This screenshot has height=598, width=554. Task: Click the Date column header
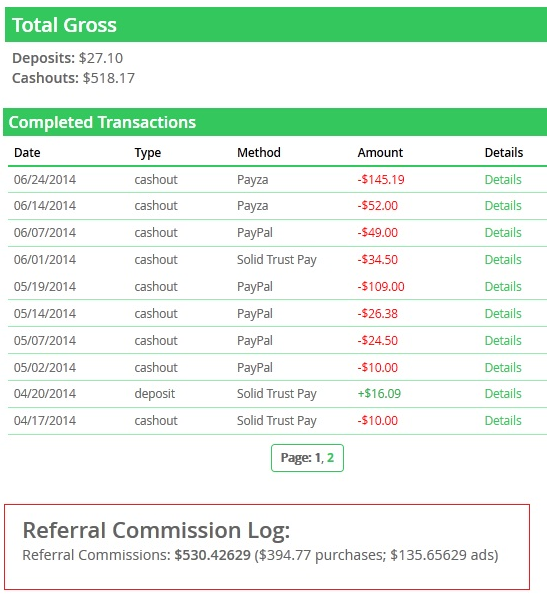tap(27, 153)
